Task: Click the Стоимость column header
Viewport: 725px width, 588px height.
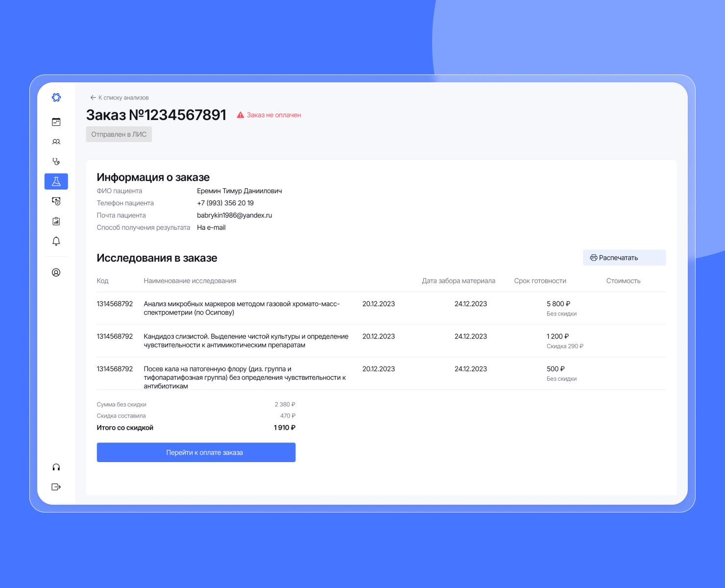Action: coord(623,281)
